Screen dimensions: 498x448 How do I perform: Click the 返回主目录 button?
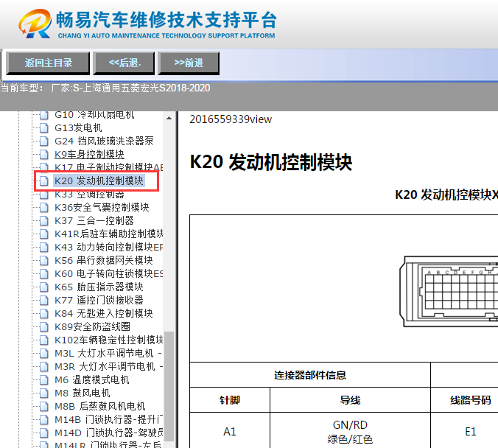point(48,63)
